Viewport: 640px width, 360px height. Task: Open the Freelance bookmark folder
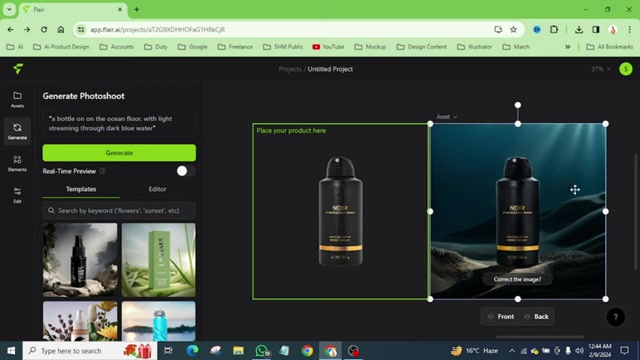pos(235,47)
